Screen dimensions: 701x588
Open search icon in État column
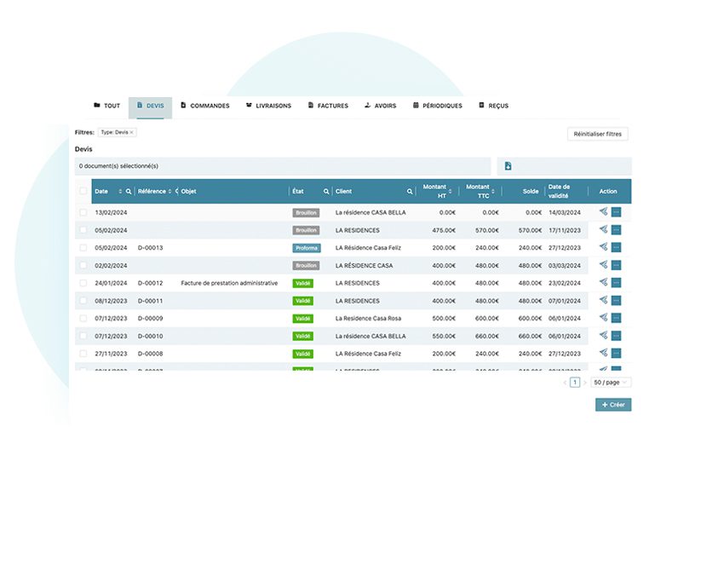326,192
